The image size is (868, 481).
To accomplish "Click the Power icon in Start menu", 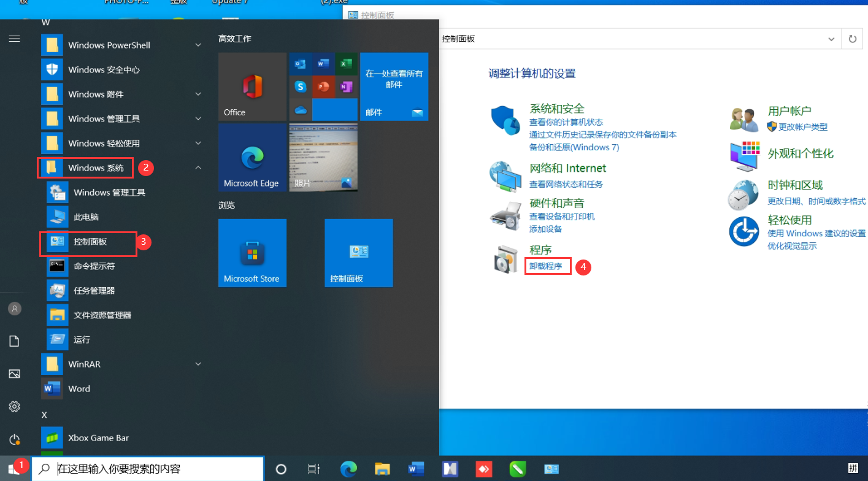I will click(15, 439).
